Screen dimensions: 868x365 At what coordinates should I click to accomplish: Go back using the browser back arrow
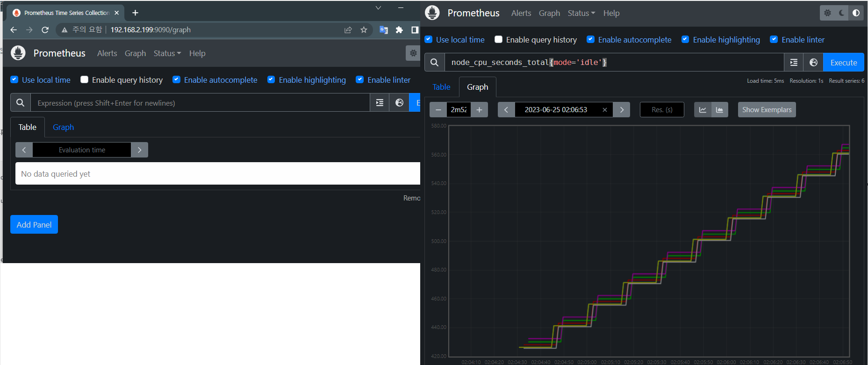pos(14,30)
